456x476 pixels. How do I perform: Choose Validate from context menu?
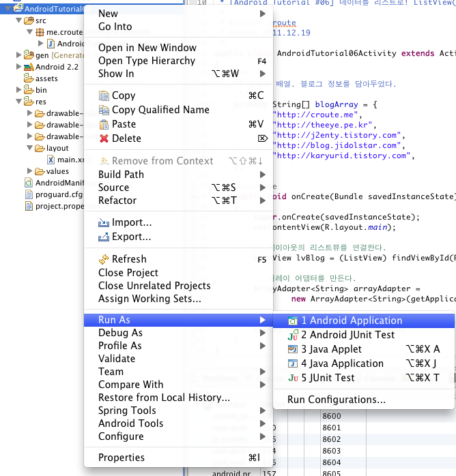179,359
